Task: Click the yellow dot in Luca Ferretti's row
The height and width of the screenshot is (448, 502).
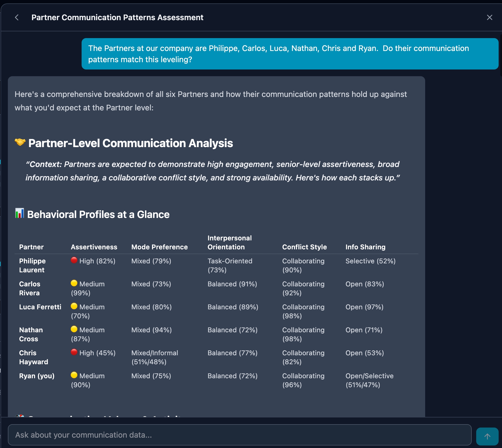Action: click(74, 306)
